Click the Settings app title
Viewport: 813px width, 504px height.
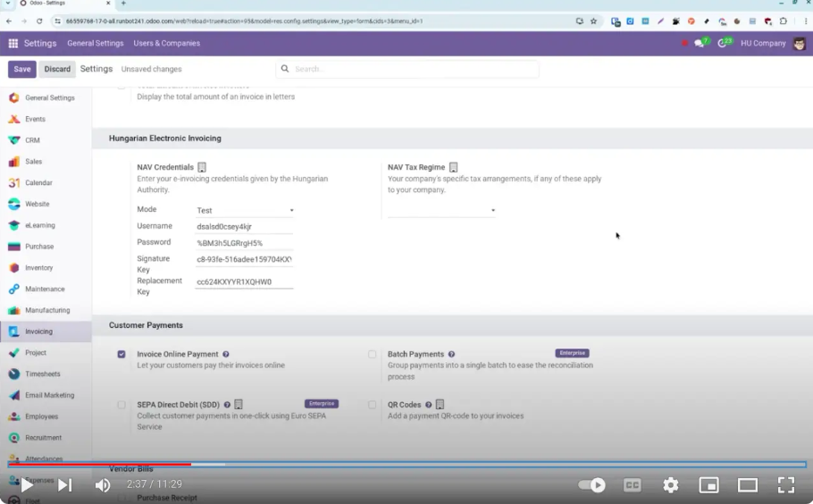(x=40, y=43)
